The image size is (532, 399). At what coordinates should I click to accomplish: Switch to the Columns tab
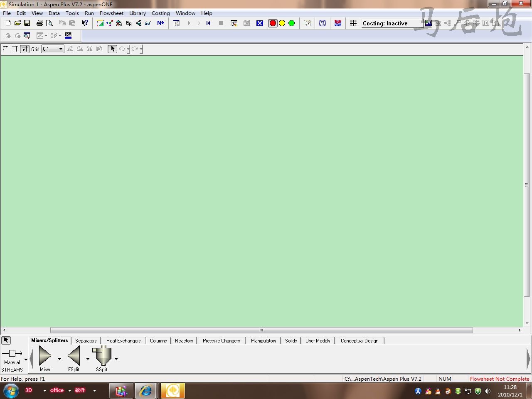[x=158, y=341]
